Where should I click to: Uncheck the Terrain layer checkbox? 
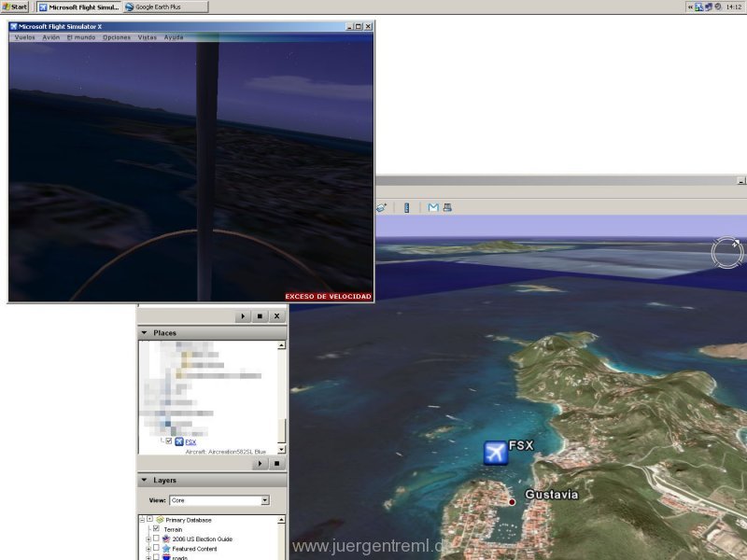pyautogui.click(x=156, y=528)
